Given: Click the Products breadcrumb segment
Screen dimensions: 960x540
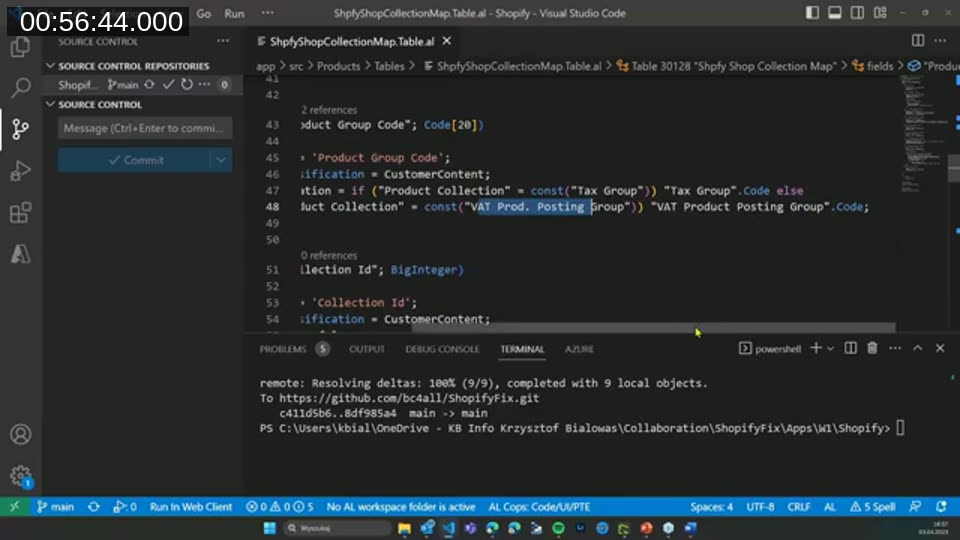Looking at the screenshot, I should 339,66.
